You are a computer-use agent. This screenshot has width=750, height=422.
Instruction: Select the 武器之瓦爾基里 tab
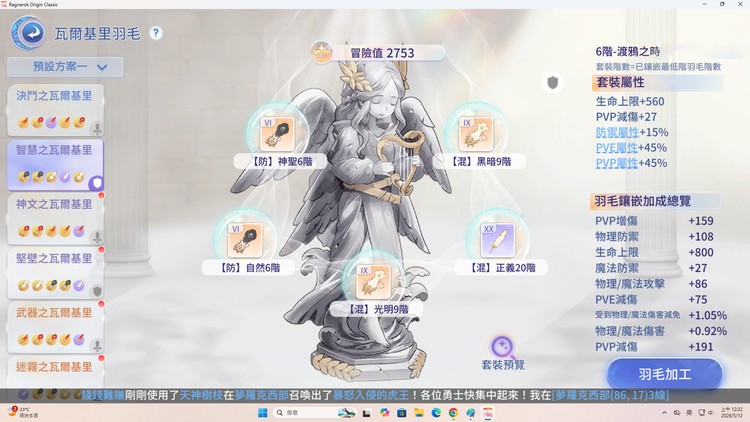pos(55,327)
